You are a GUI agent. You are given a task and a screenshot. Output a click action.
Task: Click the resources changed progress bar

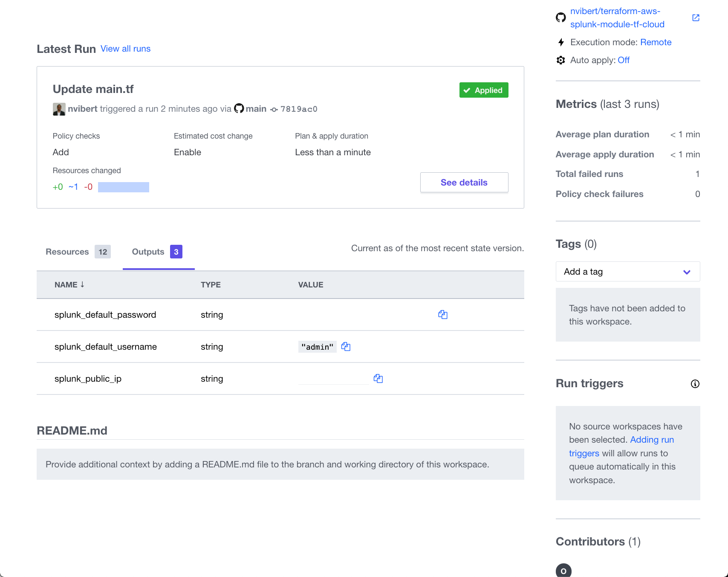point(124,187)
